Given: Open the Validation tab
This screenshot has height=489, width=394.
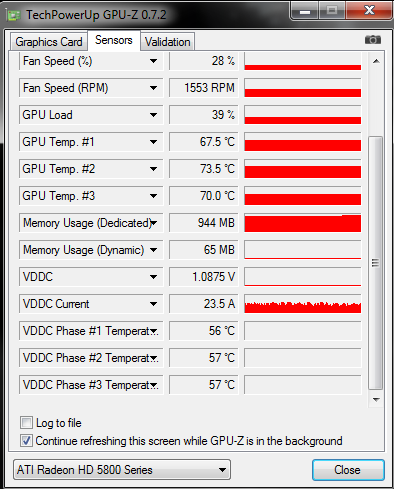Looking at the screenshot, I should [x=167, y=42].
